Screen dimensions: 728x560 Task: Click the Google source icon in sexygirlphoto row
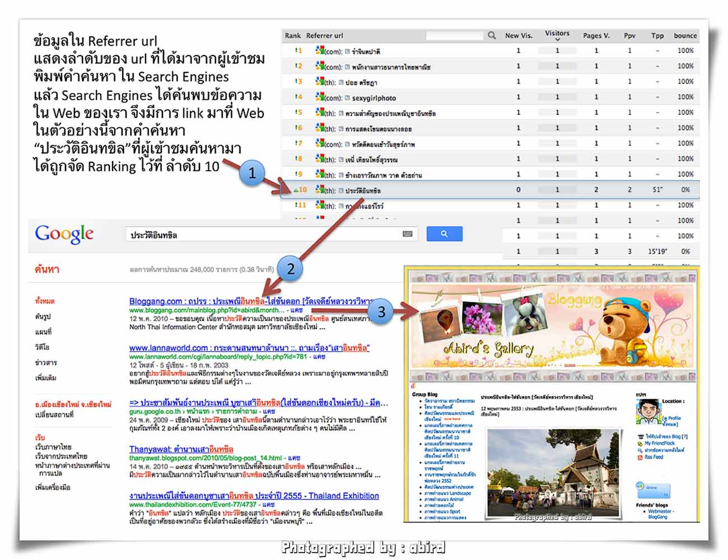coord(320,97)
